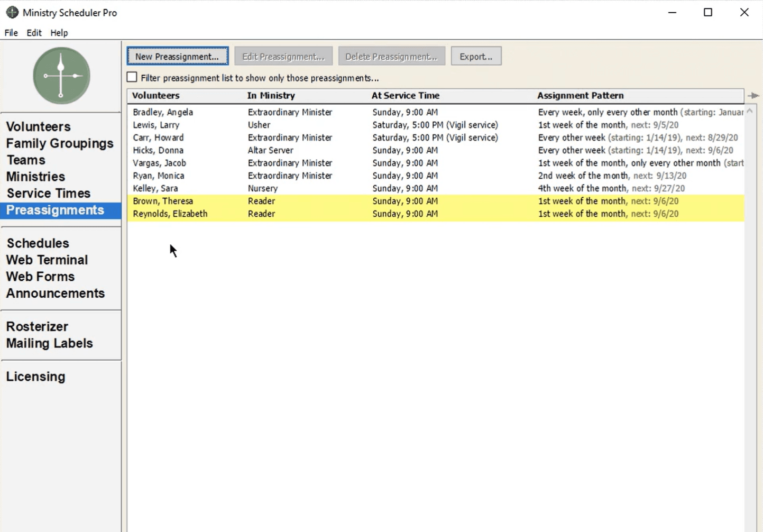Sort by the At Service Time column header

(450, 96)
